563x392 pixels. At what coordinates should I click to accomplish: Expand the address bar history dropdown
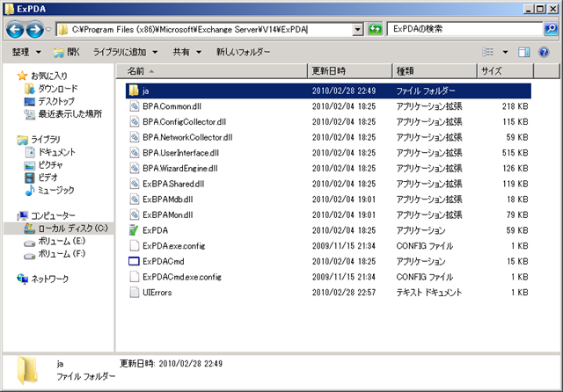(x=358, y=29)
